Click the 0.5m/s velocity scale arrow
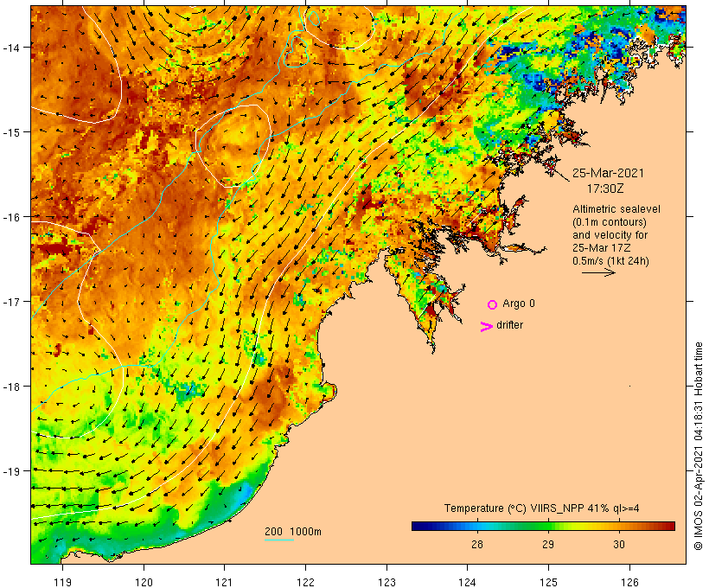The width and height of the screenshot is (709, 588). pyautogui.click(x=598, y=272)
